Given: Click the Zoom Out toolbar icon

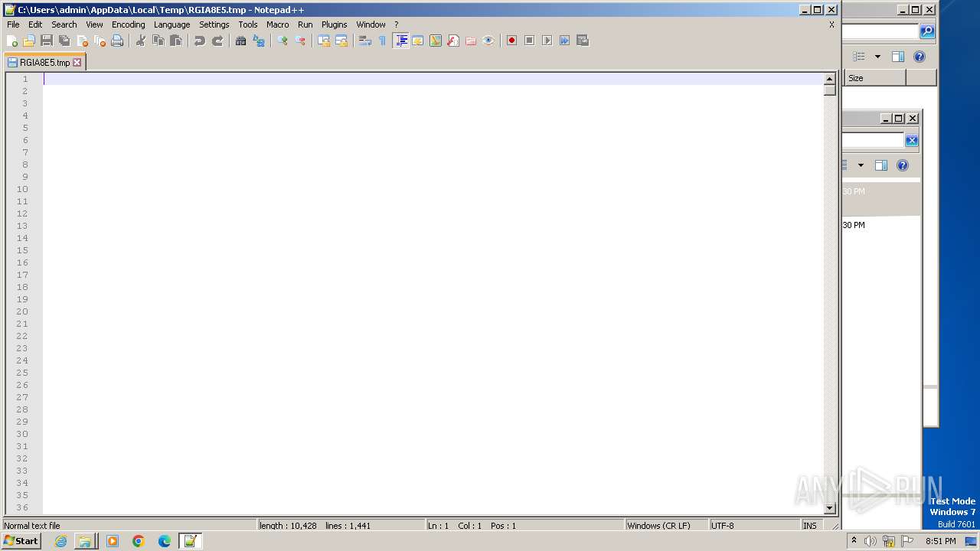Looking at the screenshot, I should click(x=300, y=41).
